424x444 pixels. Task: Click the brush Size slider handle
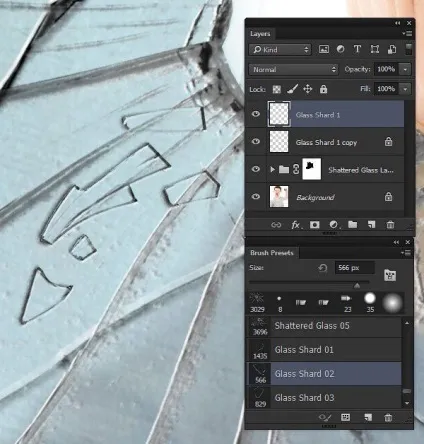click(x=357, y=285)
